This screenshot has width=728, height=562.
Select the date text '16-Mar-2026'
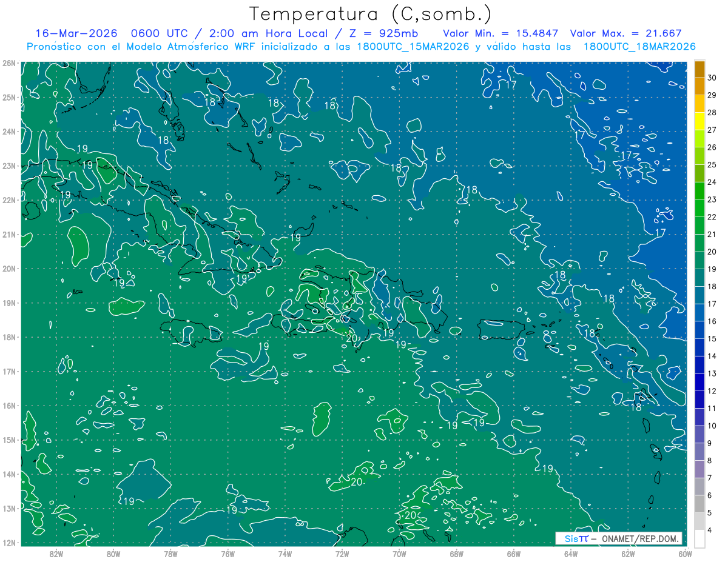[x=75, y=33]
